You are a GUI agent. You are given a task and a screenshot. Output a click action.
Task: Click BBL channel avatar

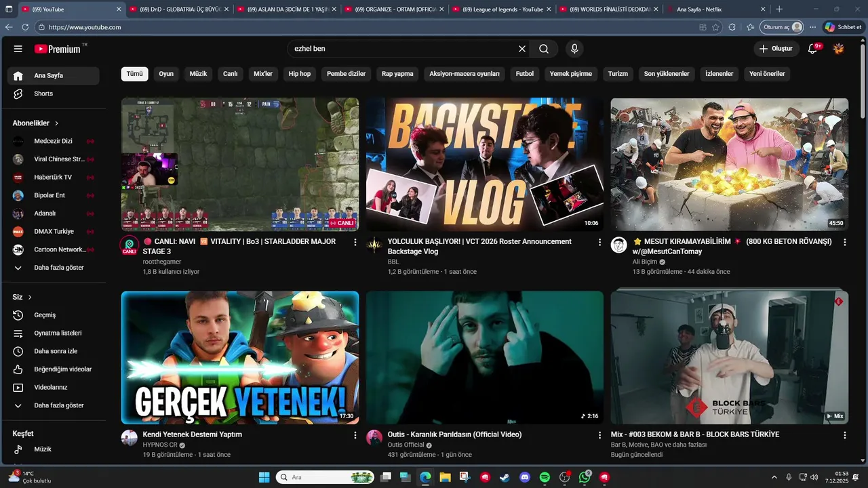click(374, 245)
